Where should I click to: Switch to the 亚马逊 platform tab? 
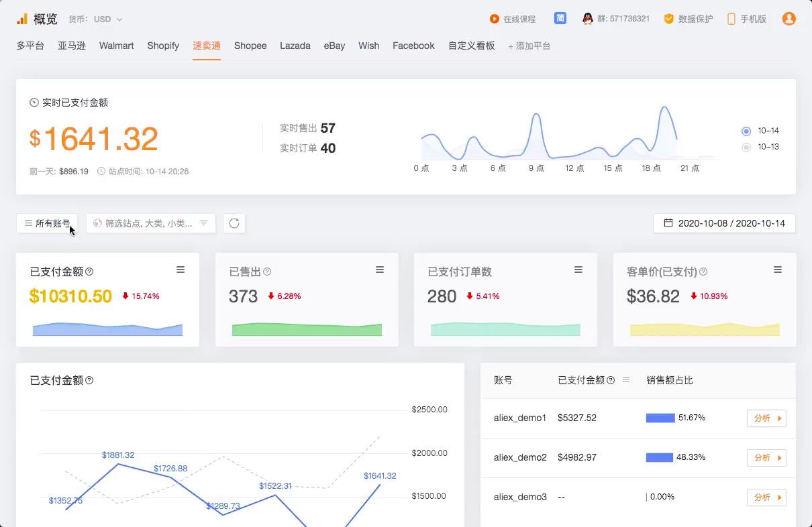[x=72, y=46]
